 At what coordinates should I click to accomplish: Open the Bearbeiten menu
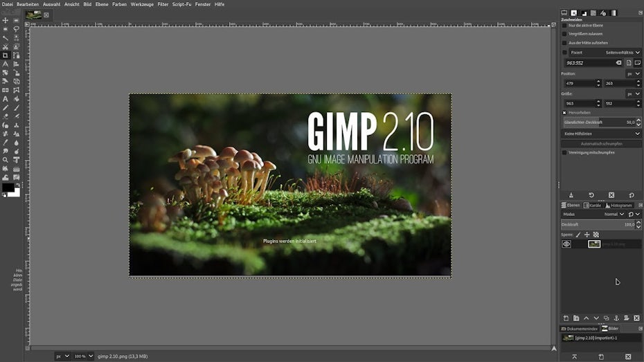28,4
